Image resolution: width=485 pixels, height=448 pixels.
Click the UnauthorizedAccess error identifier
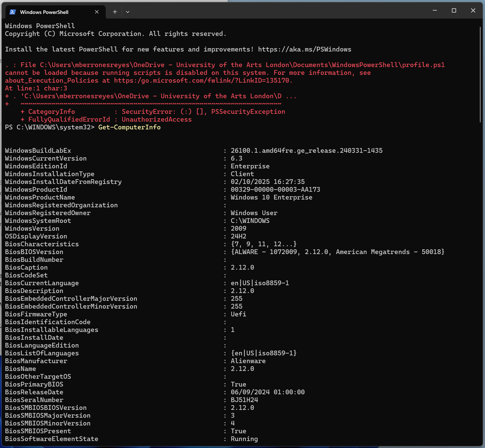tap(156, 119)
